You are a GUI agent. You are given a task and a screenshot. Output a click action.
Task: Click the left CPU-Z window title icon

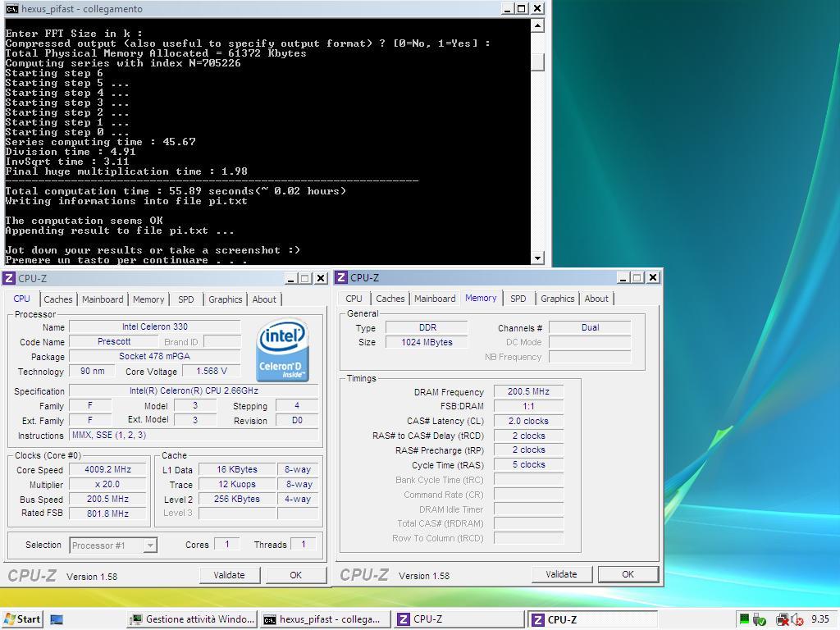(8, 278)
